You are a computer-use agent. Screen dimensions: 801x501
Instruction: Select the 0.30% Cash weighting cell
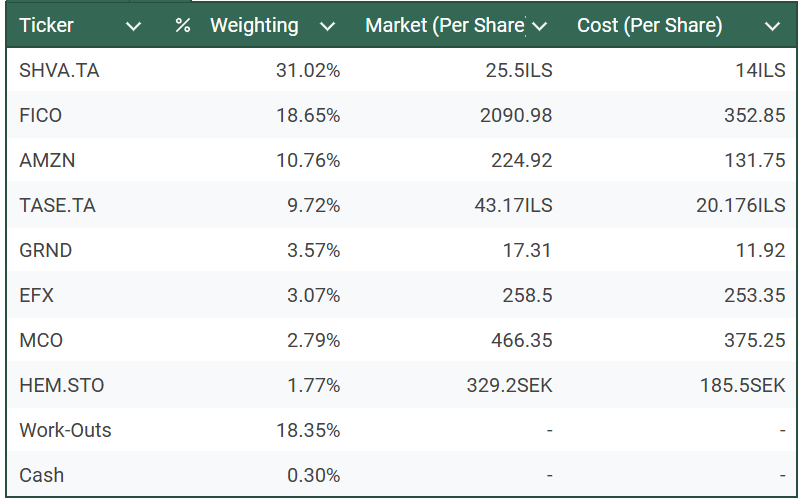(x=314, y=475)
